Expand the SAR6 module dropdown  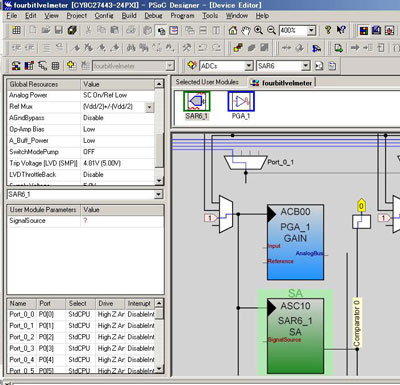pyautogui.click(x=306, y=66)
